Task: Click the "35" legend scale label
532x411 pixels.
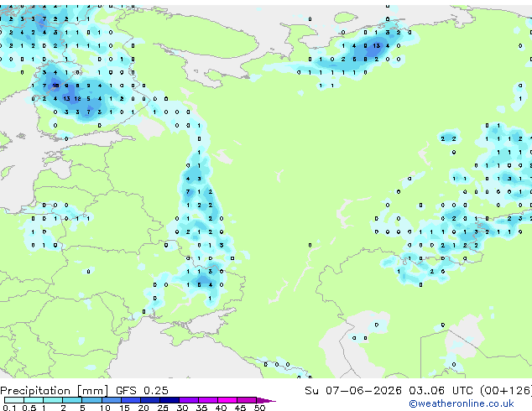Action: (x=202, y=408)
